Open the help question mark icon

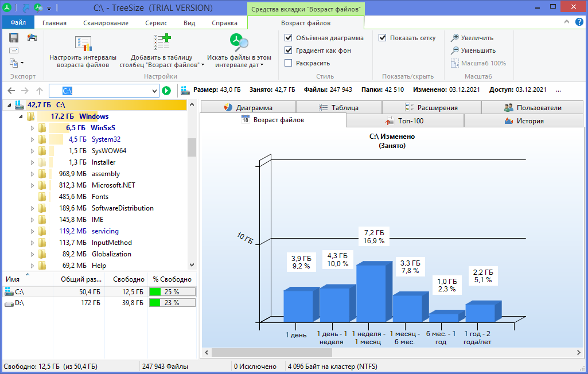point(579,22)
